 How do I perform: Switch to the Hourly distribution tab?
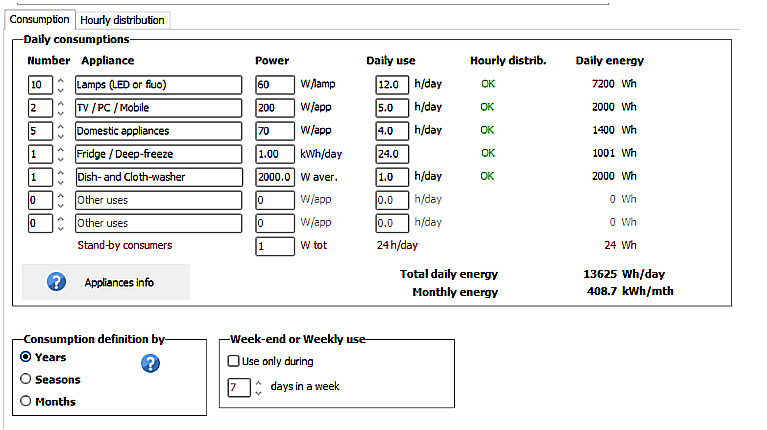tap(122, 20)
